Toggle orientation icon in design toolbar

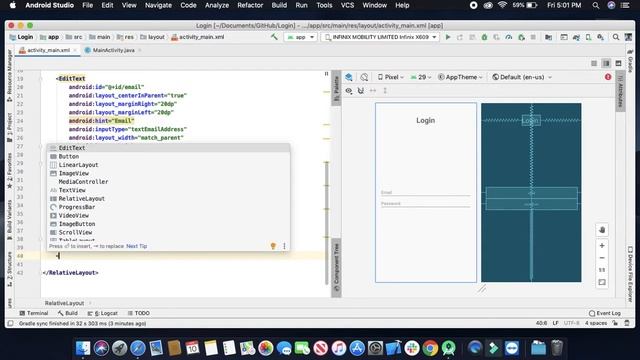[x=364, y=77]
